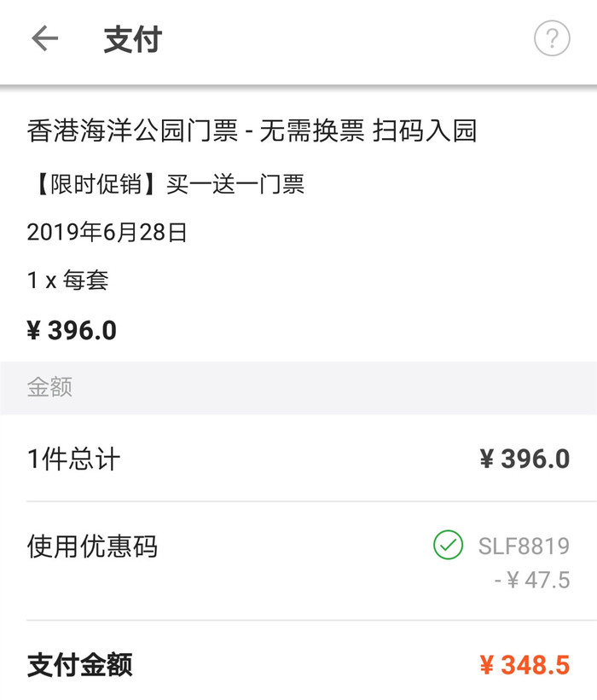The width and height of the screenshot is (597, 700).
Task: Click the SLF8819 promo code
Action: [523, 546]
